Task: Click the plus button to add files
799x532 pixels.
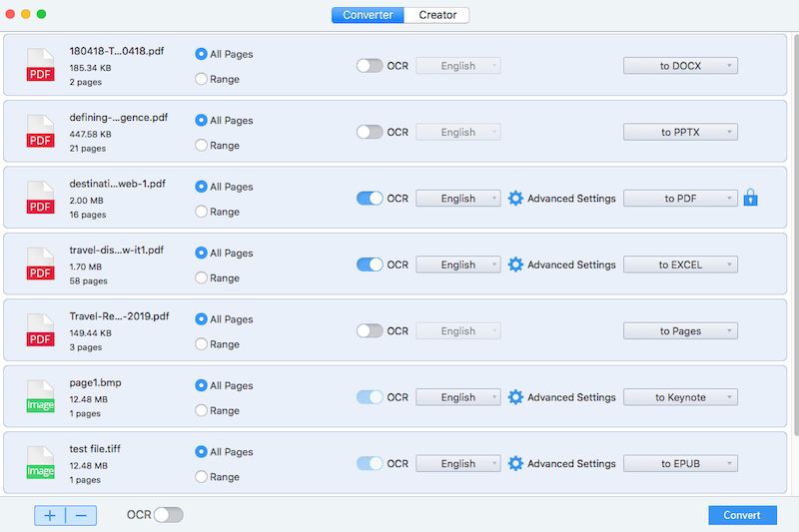Action: [50, 515]
